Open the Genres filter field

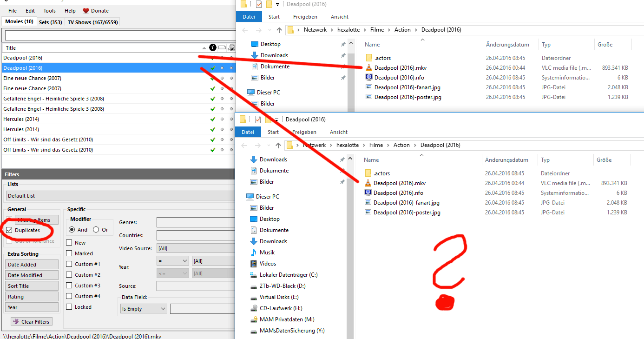click(196, 222)
